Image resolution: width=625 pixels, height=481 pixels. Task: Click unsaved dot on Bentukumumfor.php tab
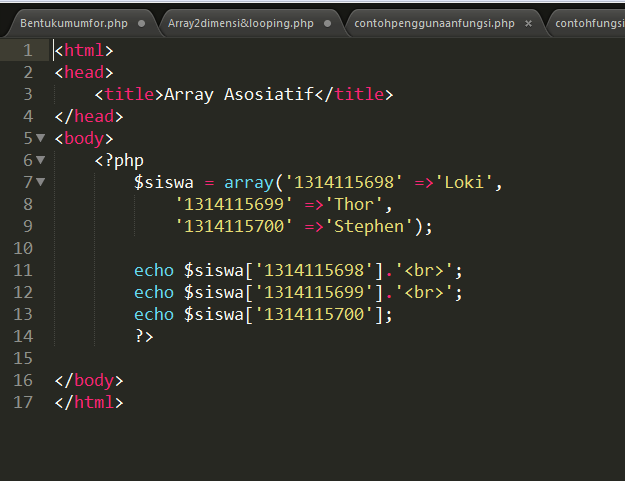(142, 24)
